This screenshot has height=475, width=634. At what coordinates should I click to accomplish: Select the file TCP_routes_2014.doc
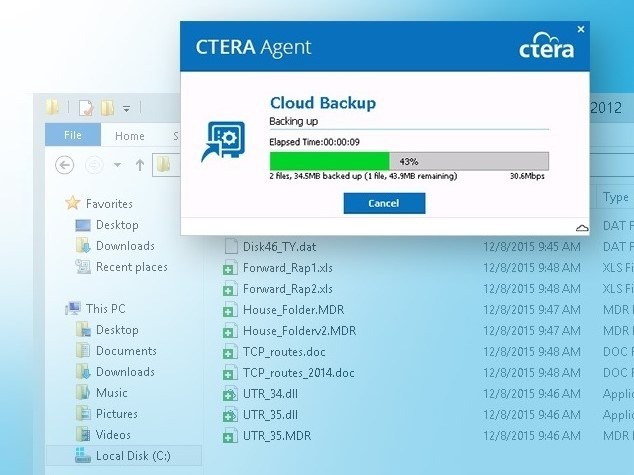click(x=298, y=373)
